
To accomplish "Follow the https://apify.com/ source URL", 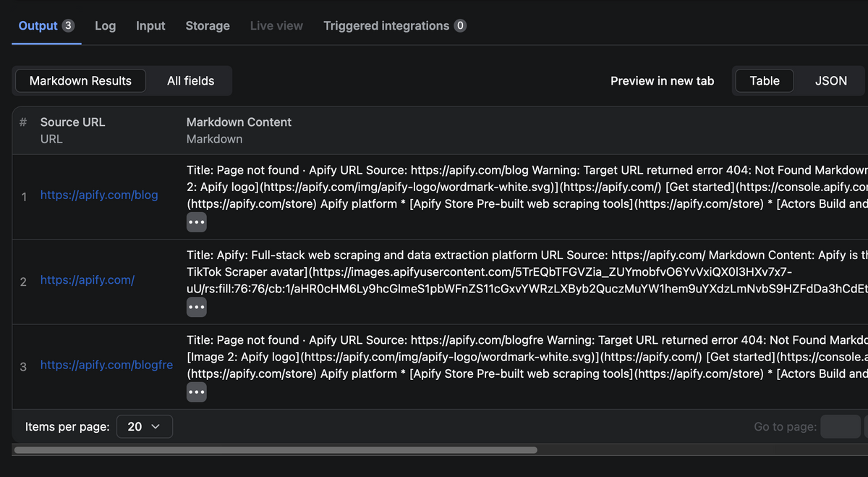I will pyautogui.click(x=87, y=280).
